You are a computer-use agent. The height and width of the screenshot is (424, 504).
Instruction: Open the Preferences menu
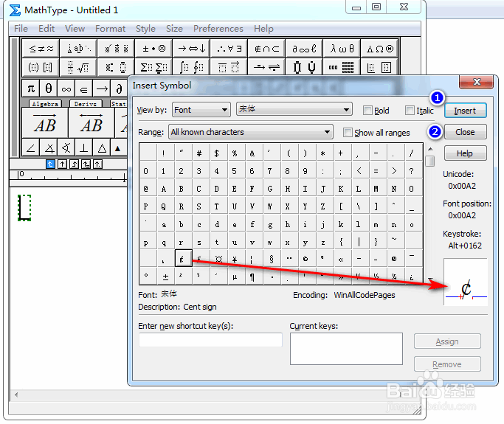(x=218, y=29)
